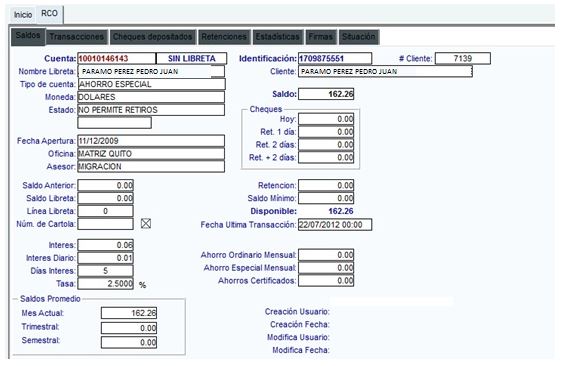
Task: Click the Fecha Ultima Transacción field
Action: point(335,225)
